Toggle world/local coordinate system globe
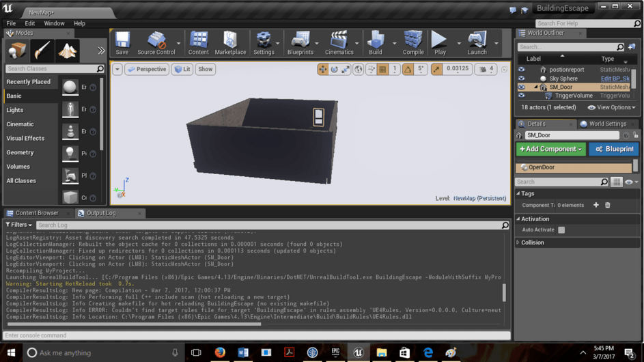Viewport: 644px width, 362px height. tap(358, 70)
